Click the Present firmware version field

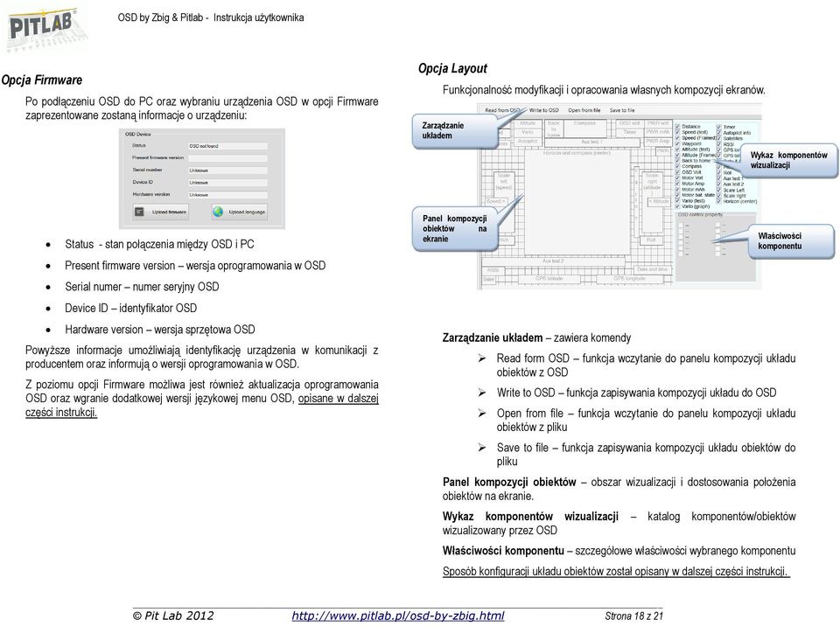[227, 158]
